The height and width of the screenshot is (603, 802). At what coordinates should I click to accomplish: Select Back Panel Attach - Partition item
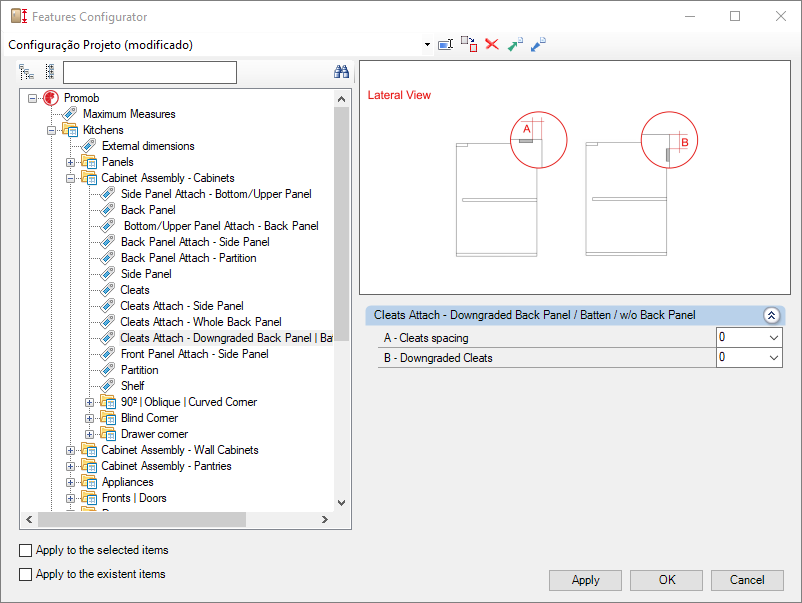(188, 258)
